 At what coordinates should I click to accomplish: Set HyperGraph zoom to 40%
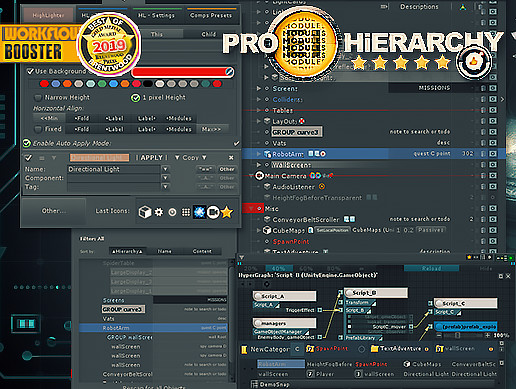pyautogui.click(x=279, y=268)
